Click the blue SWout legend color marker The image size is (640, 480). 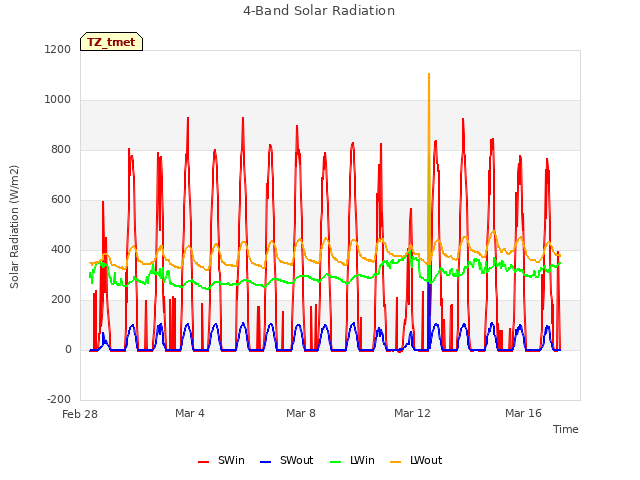pyautogui.click(x=265, y=462)
